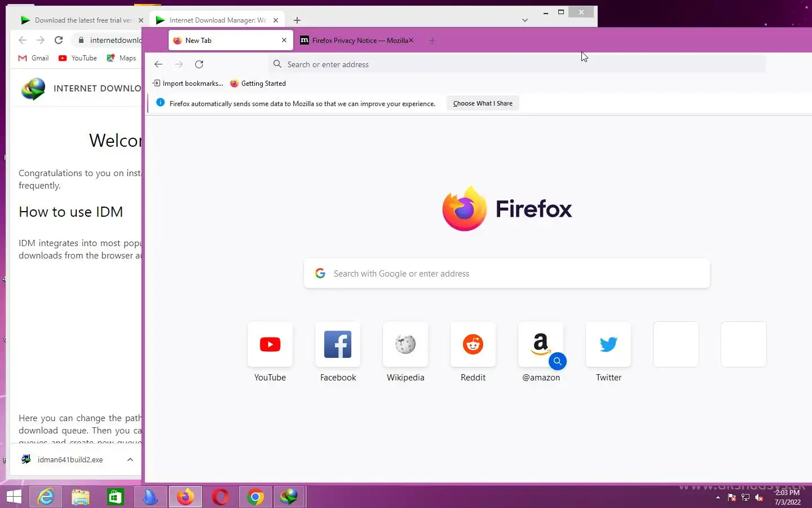Screen dimensions: 812x508
Task: Open the Reddit shortcut tile
Action: point(473,344)
